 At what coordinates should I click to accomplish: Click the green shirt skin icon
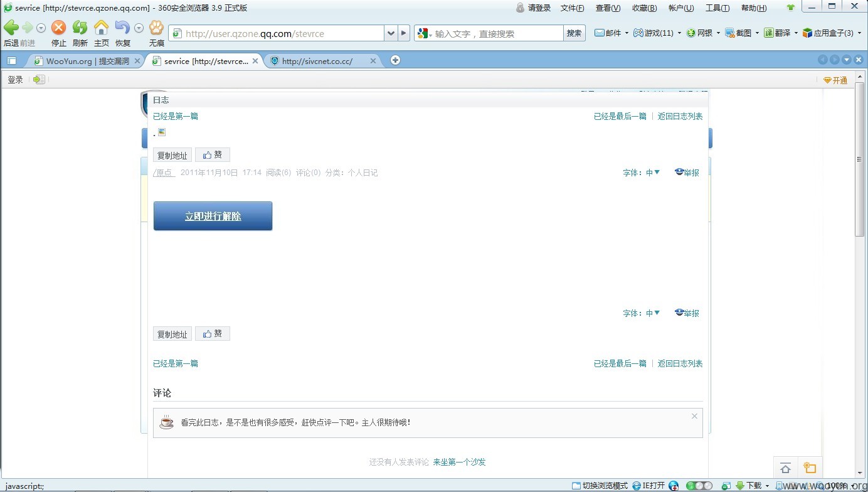(x=790, y=8)
